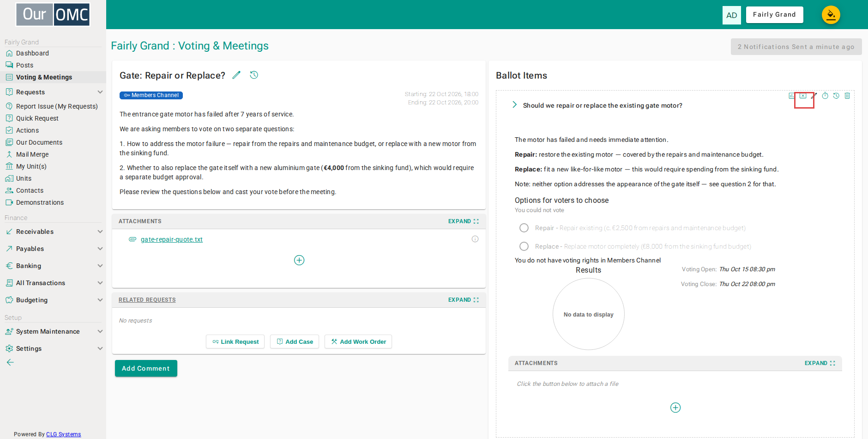Click the AD initials badge
The image size is (868, 439).
(x=732, y=15)
